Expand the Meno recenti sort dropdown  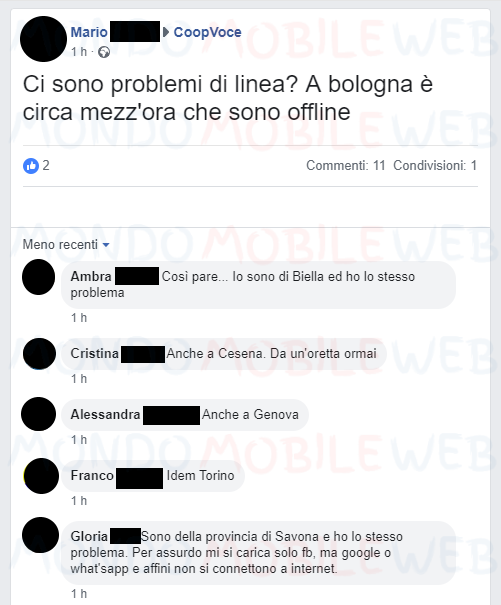(x=66, y=244)
